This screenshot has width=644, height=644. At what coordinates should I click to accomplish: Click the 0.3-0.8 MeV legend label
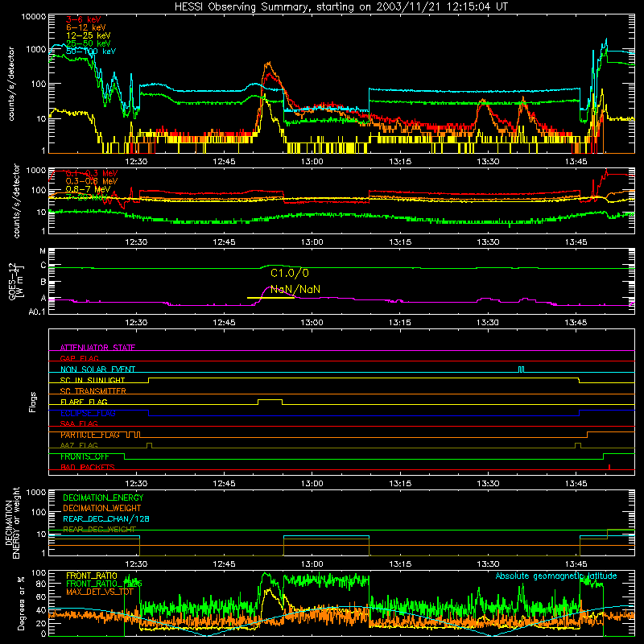[x=92, y=181]
